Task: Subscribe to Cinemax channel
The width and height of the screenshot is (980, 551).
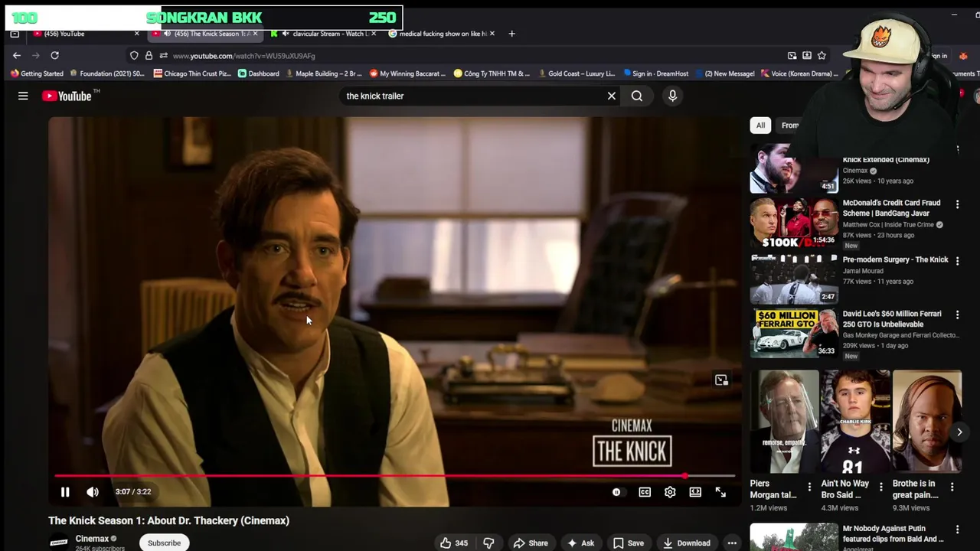Action: click(x=164, y=543)
